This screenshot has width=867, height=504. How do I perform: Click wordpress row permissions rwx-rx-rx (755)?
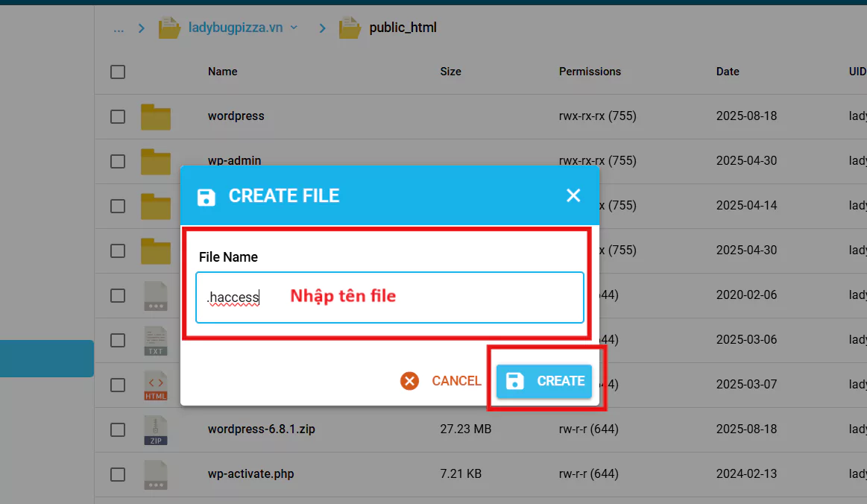click(598, 116)
